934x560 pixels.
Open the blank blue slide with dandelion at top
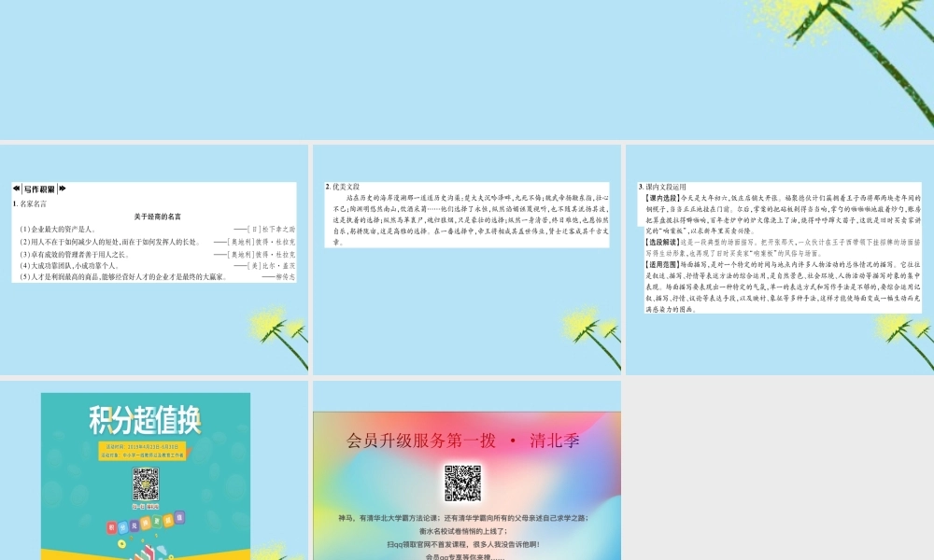(467, 70)
